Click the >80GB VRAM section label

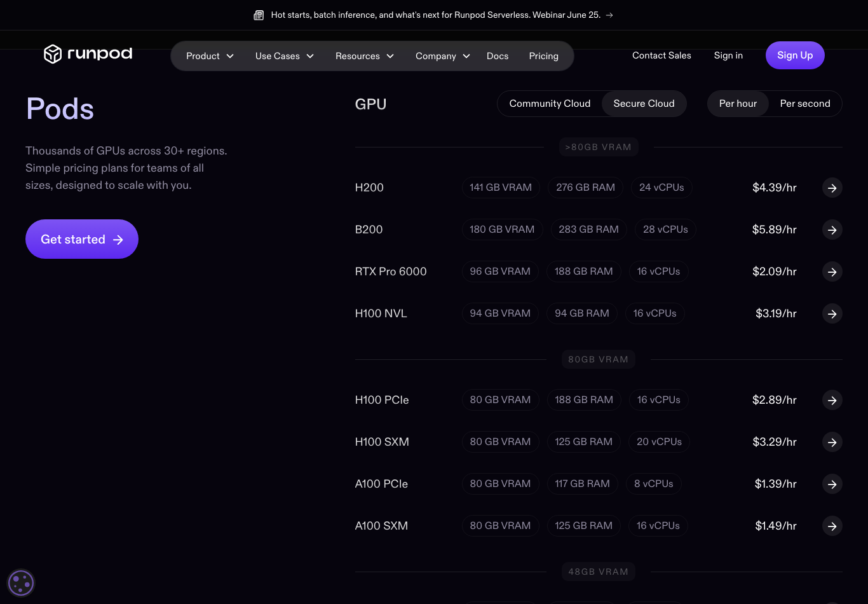599,147
